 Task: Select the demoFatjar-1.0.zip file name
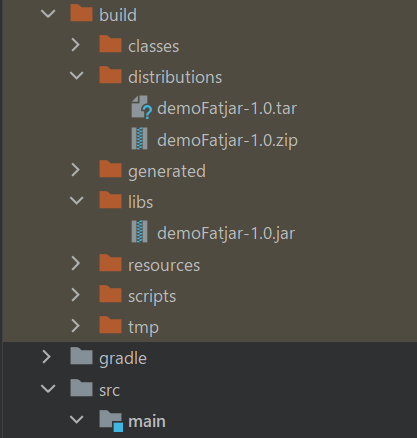(x=227, y=140)
